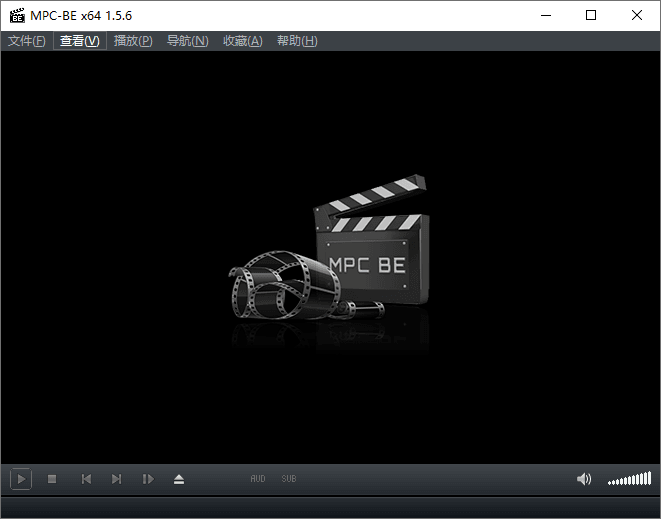The width and height of the screenshot is (661, 519).
Task: Click the Stop button
Action: click(x=52, y=479)
